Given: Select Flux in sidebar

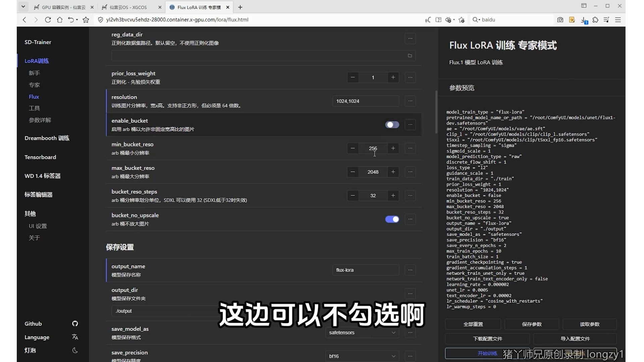Looking at the screenshot, I should point(34,97).
